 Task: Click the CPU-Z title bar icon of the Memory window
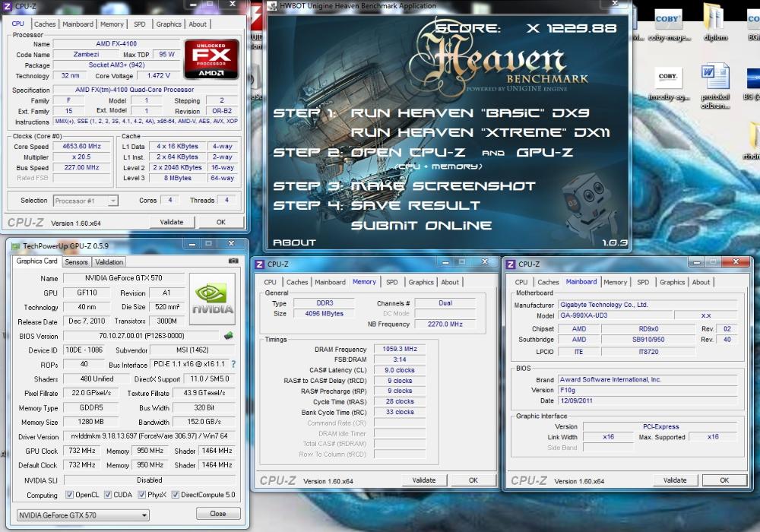[259, 264]
